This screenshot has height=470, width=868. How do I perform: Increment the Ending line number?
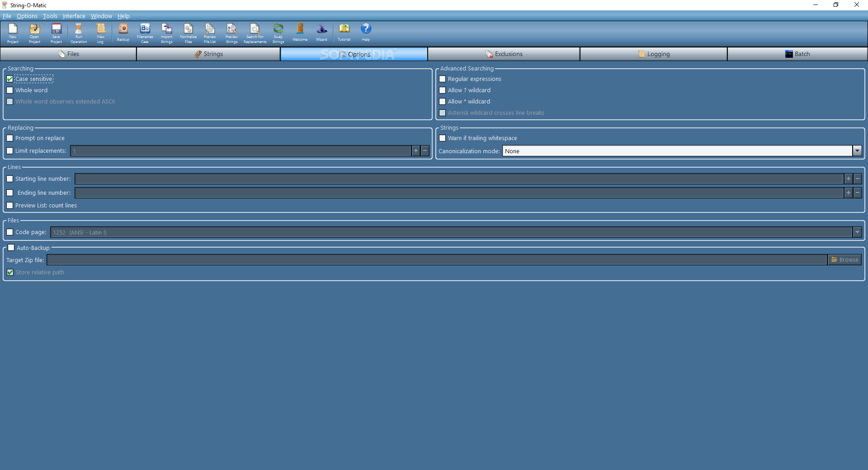(849, 193)
